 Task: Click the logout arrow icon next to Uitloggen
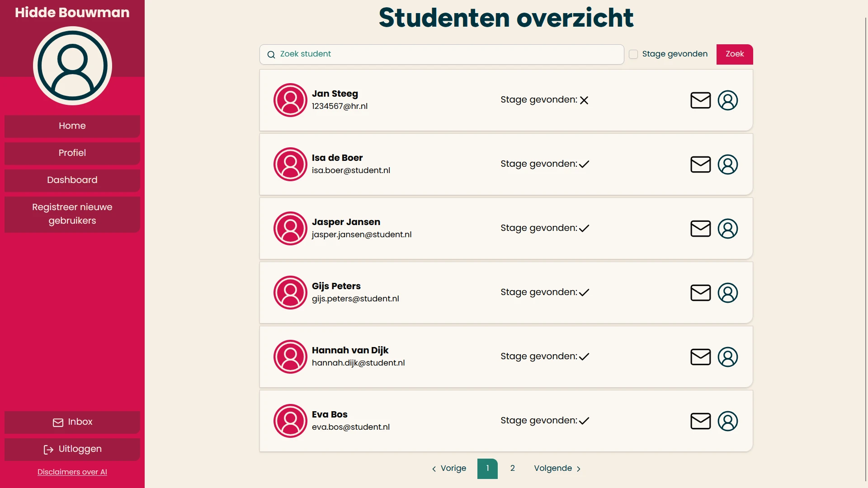(x=48, y=450)
